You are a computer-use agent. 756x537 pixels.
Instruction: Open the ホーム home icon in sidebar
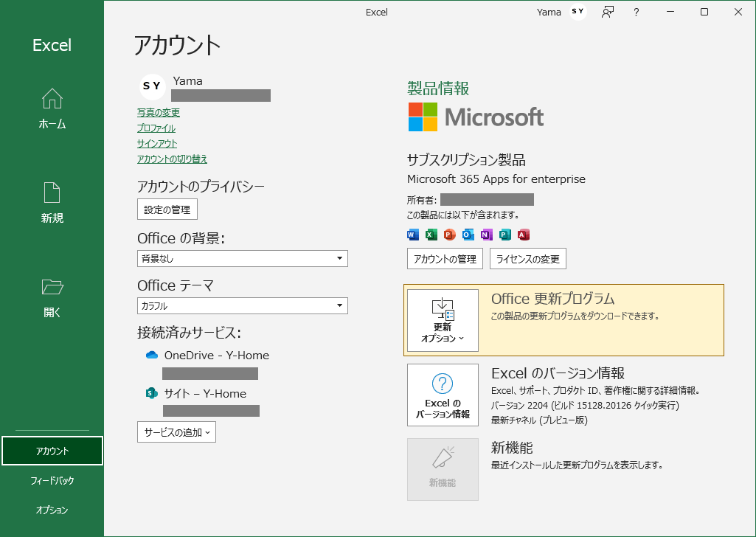(x=52, y=99)
